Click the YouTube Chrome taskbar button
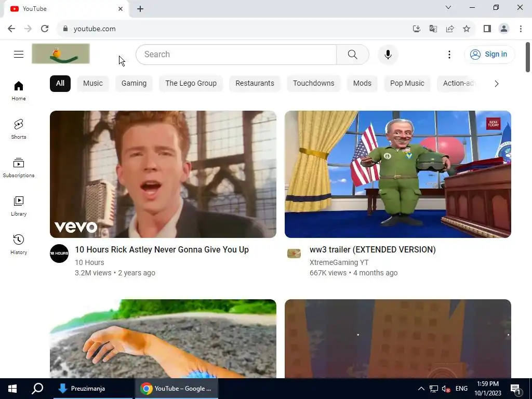Image resolution: width=532 pixels, height=399 pixels. (177, 389)
